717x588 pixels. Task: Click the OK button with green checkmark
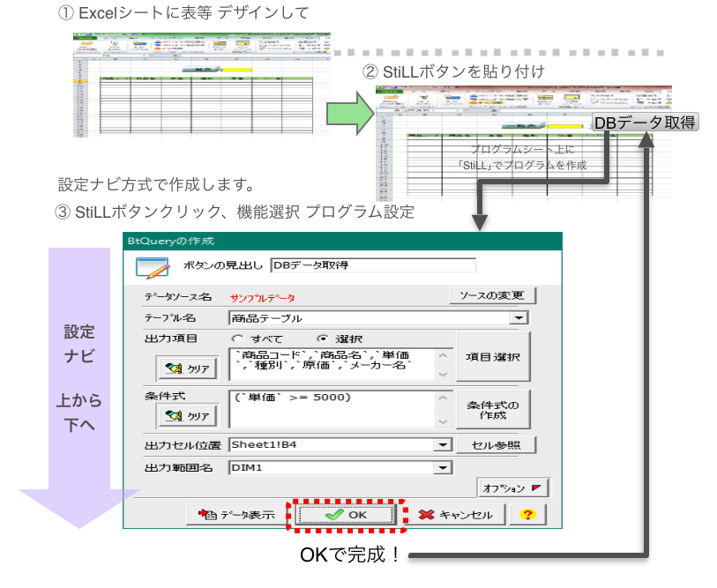(347, 515)
